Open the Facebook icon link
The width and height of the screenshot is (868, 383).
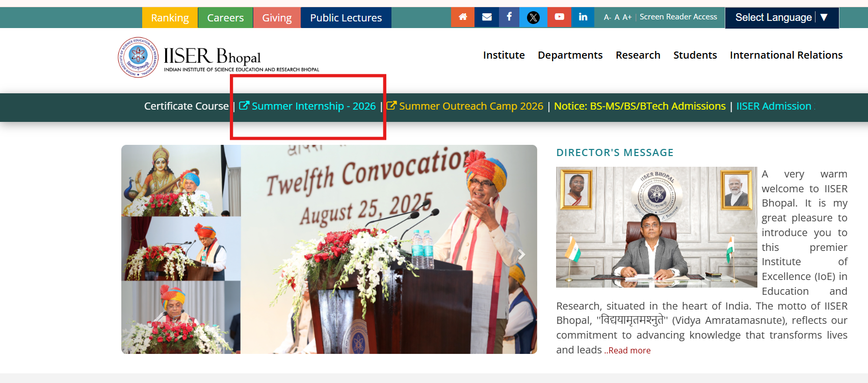pyautogui.click(x=509, y=17)
